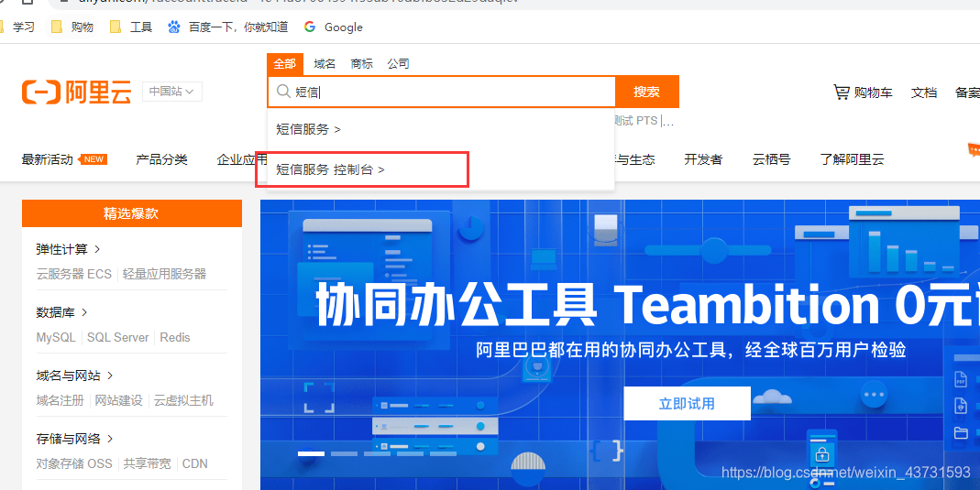Open the CDN link
Viewport: 980px width, 490px height.
[x=195, y=463]
